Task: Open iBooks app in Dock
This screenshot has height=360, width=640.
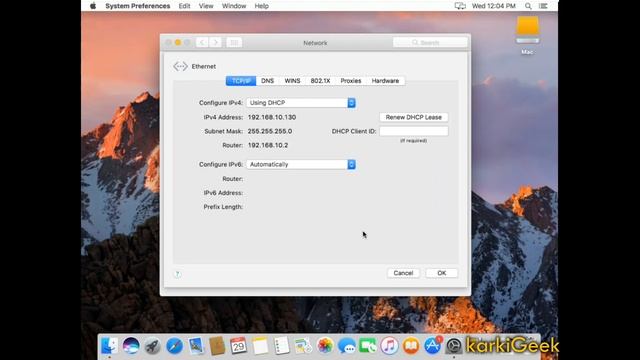Action: coord(411,346)
